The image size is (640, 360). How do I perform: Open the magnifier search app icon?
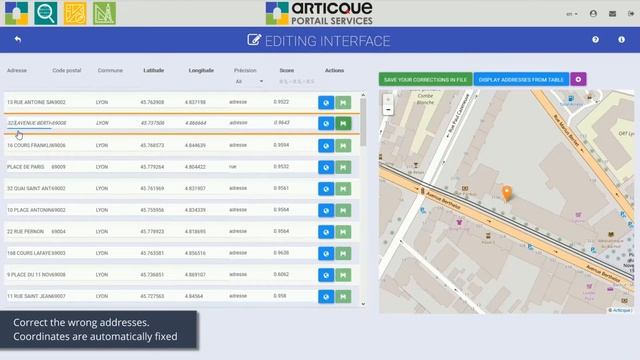(46, 13)
